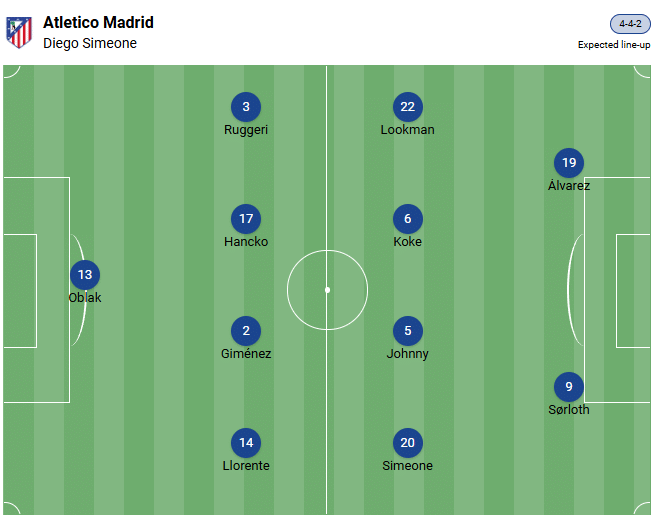Click Álvarez's number 19 badge

click(569, 163)
